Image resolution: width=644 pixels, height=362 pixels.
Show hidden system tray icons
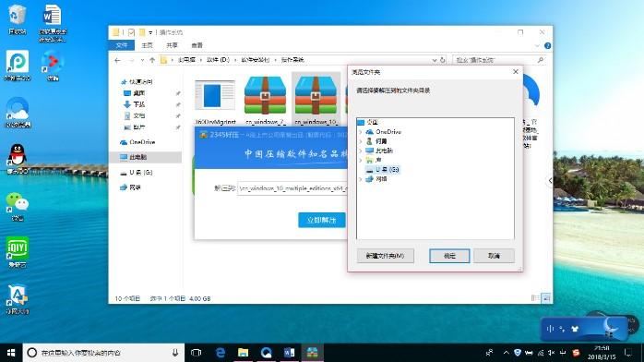click(506, 353)
